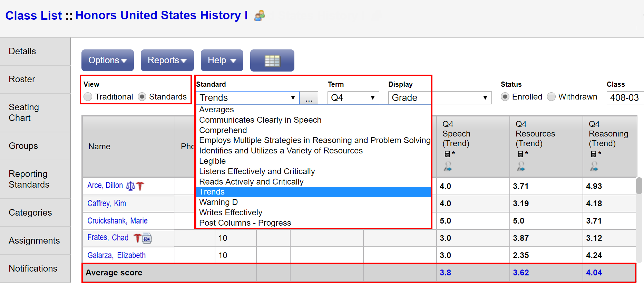Open the Term Q4 dropdown

click(x=353, y=98)
